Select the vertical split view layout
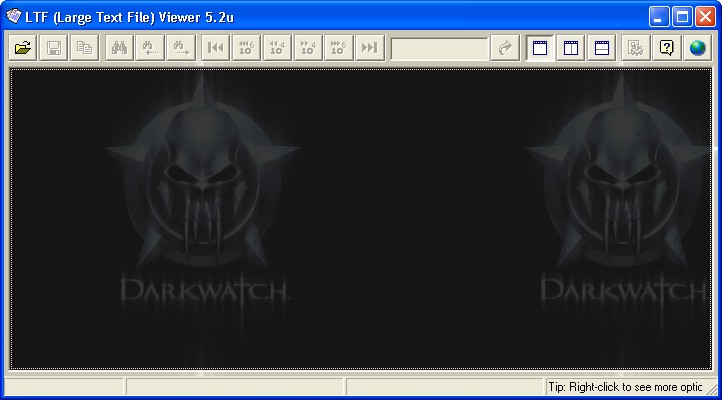The image size is (722, 400). click(x=571, y=47)
